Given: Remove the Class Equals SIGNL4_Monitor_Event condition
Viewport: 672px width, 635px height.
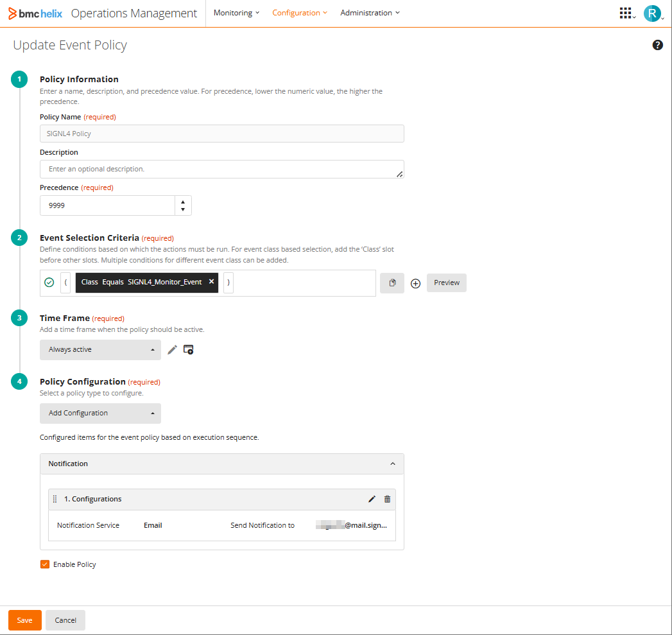Looking at the screenshot, I should coord(211,282).
